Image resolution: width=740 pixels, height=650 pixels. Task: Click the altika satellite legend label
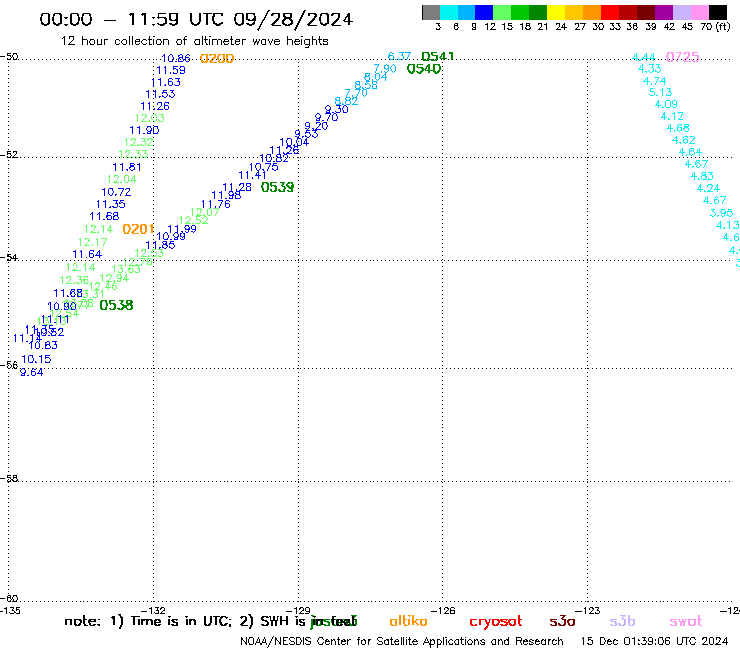408,621
